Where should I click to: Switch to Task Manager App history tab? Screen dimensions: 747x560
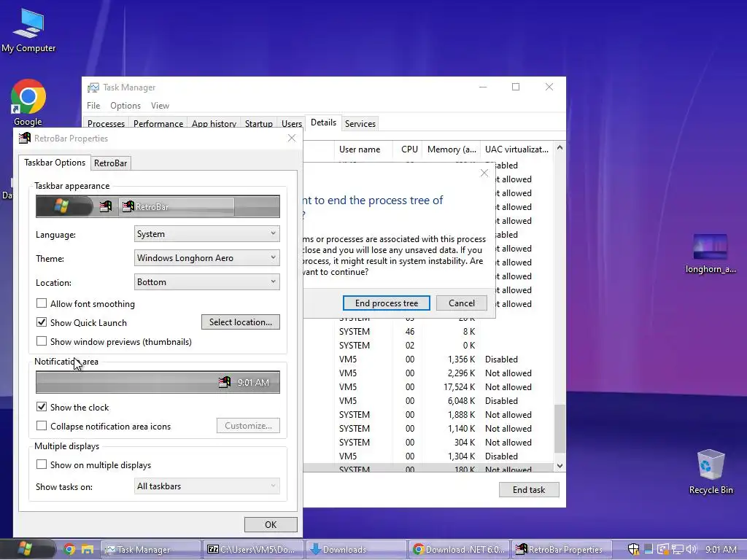pos(214,124)
